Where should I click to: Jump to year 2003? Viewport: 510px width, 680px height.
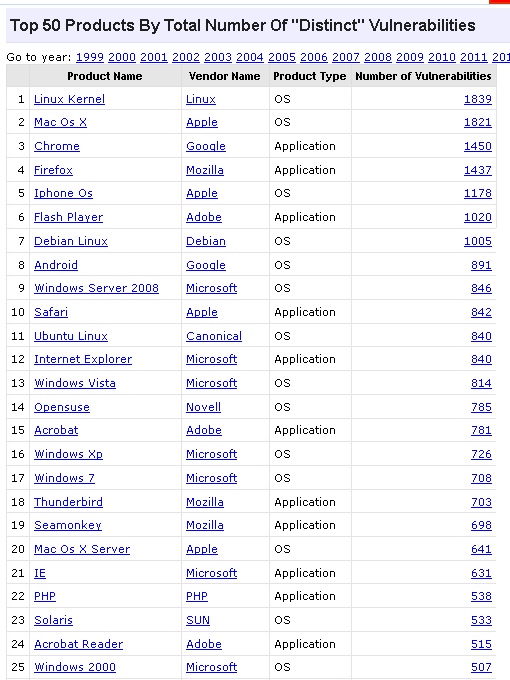[x=218, y=57]
